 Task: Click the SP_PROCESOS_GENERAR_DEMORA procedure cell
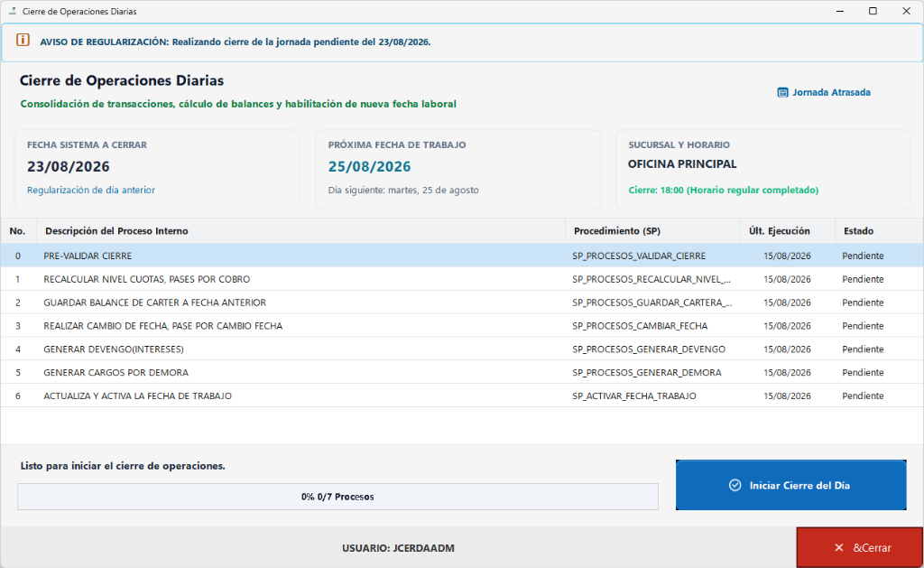[647, 372]
